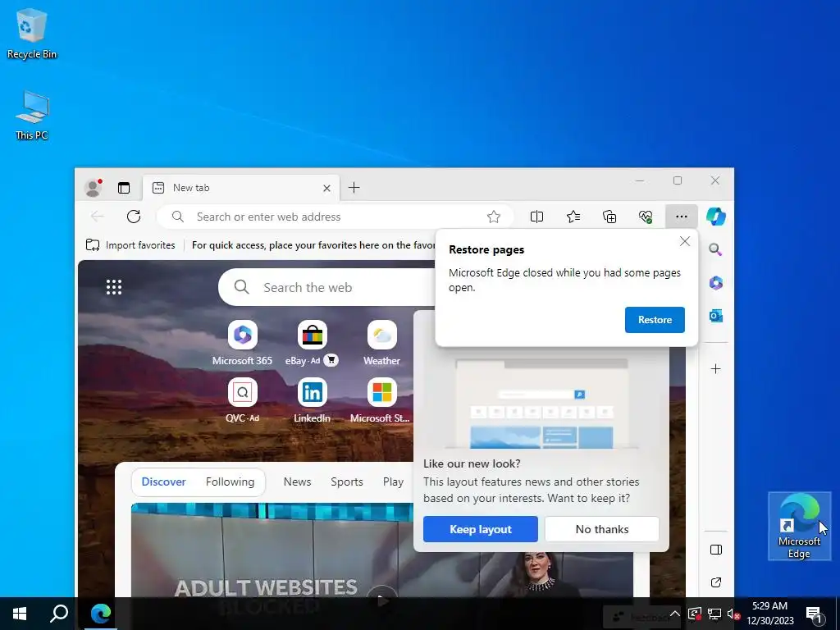
Task: Open sidebar Search icon
Action: (x=715, y=249)
